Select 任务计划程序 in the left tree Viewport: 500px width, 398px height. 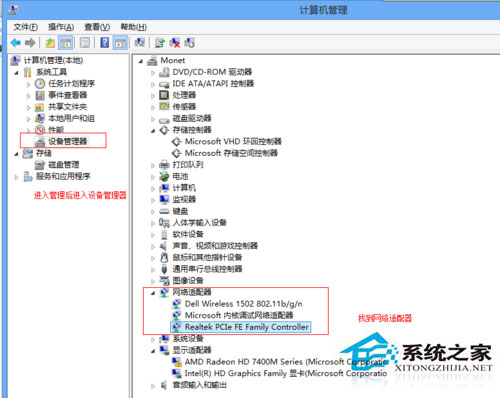(x=71, y=84)
